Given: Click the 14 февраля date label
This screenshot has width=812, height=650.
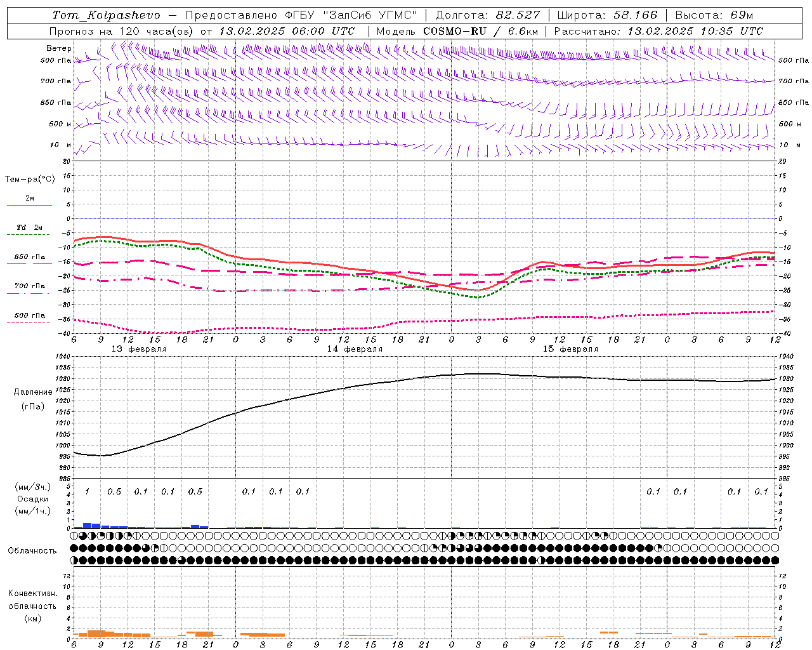Looking at the screenshot, I should click(x=355, y=349).
